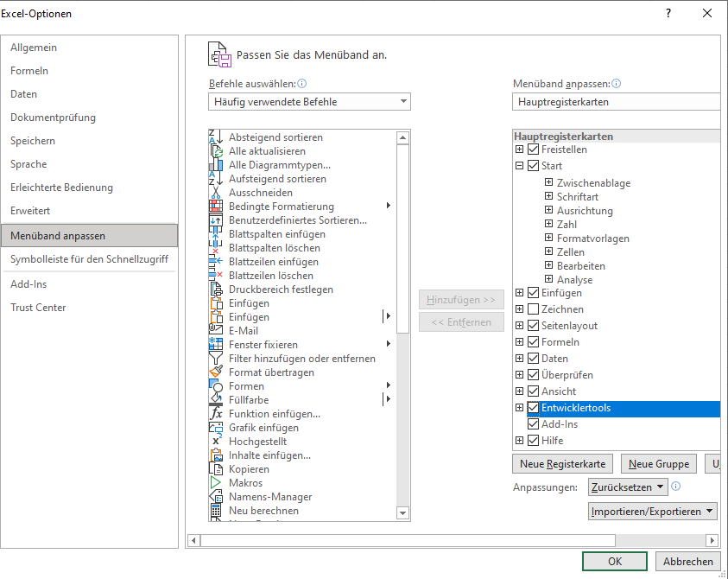Expand the Schriftart group
Image resolution: width=728 pixels, height=579 pixels.
click(548, 196)
